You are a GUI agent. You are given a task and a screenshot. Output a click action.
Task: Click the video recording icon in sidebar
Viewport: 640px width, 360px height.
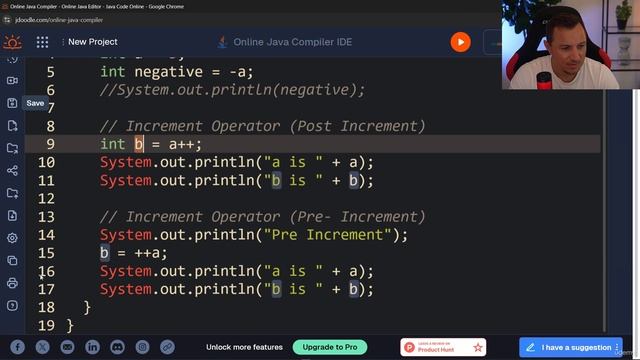point(12,80)
